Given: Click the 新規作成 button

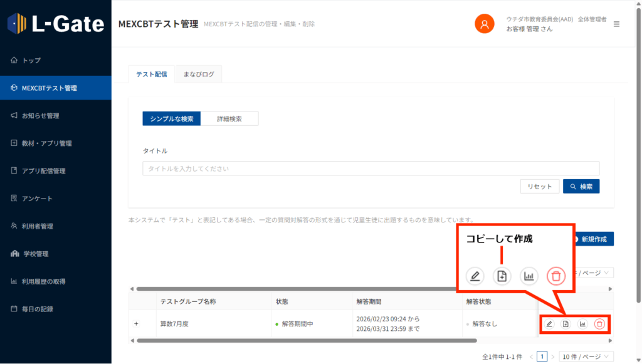Looking at the screenshot, I should coord(592,239).
